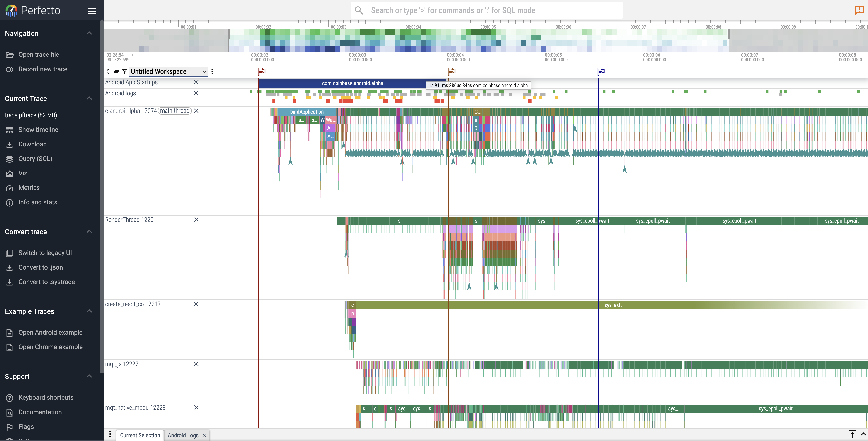Close the Android Logs tab
This screenshot has width=868, height=441.
[204, 435]
